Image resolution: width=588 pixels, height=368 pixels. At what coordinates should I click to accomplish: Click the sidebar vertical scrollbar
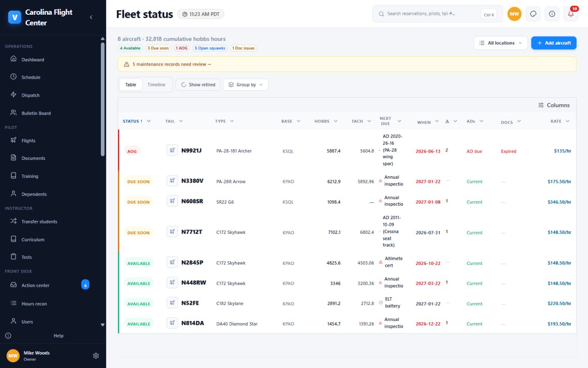pyautogui.click(x=102, y=100)
